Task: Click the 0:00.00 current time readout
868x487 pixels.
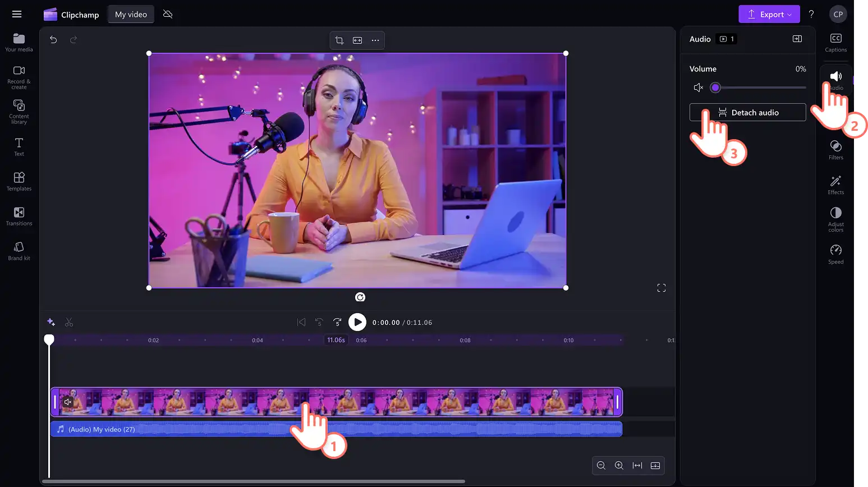Action: point(386,323)
